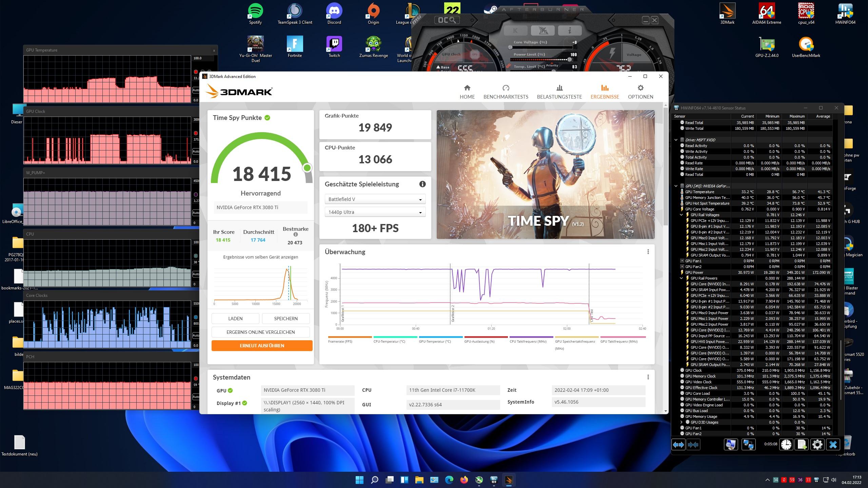Click HWiNFO log-file sheet button
The width and height of the screenshot is (868, 488).
tap(802, 445)
